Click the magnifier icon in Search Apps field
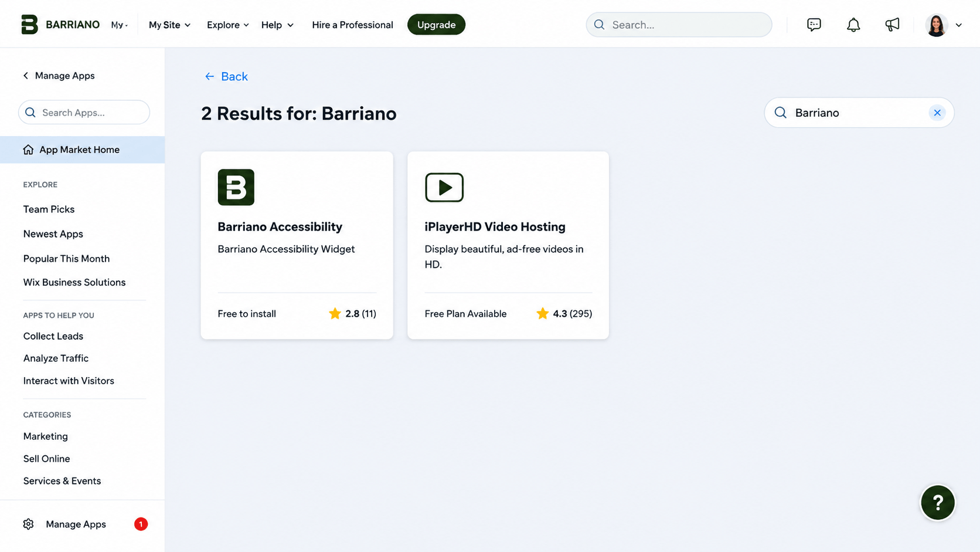The image size is (980, 552). pyautogui.click(x=30, y=112)
